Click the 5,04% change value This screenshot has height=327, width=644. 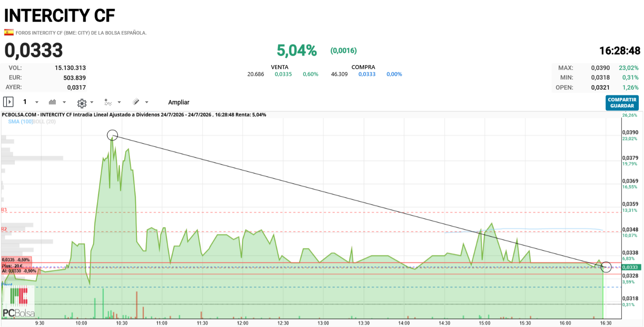pyautogui.click(x=296, y=51)
